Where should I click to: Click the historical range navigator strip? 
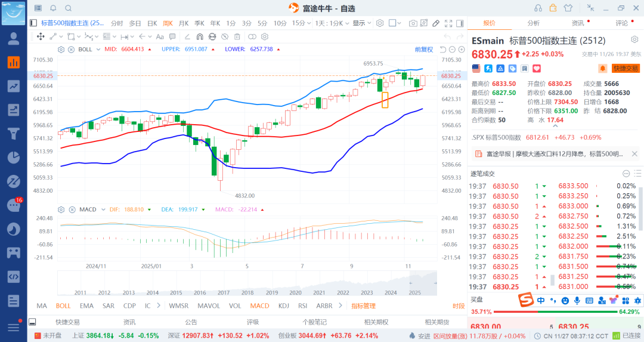247,284
